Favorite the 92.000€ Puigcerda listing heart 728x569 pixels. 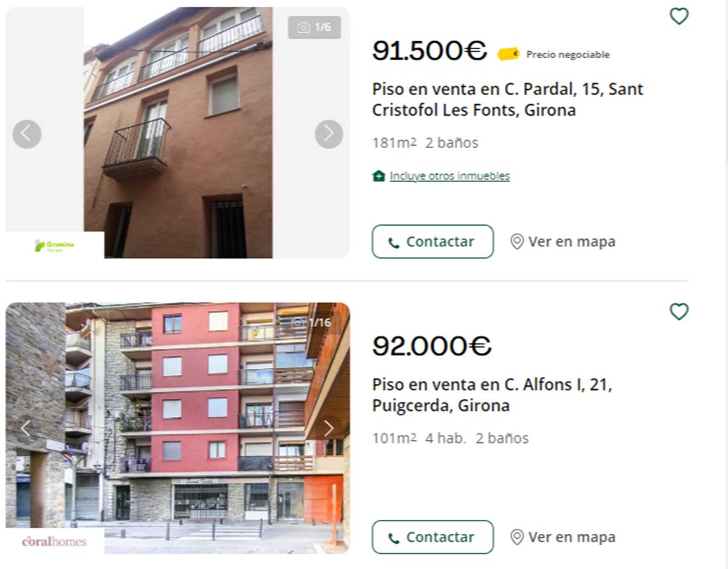click(679, 312)
